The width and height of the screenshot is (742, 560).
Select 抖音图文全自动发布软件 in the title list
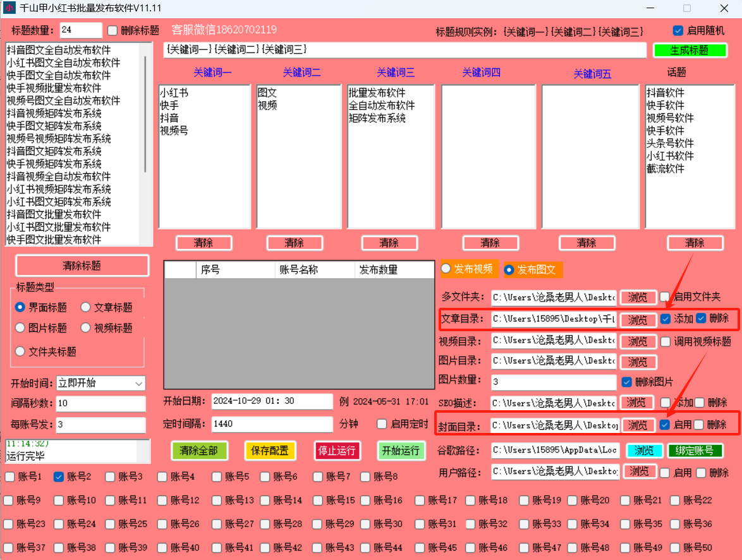[x=59, y=50]
